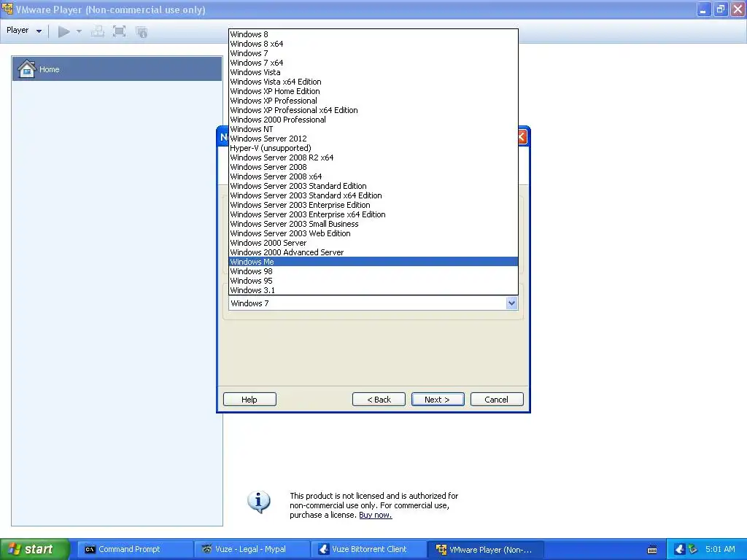Select Windows Server 2012
The image size is (747, 560).
(x=373, y=139)
